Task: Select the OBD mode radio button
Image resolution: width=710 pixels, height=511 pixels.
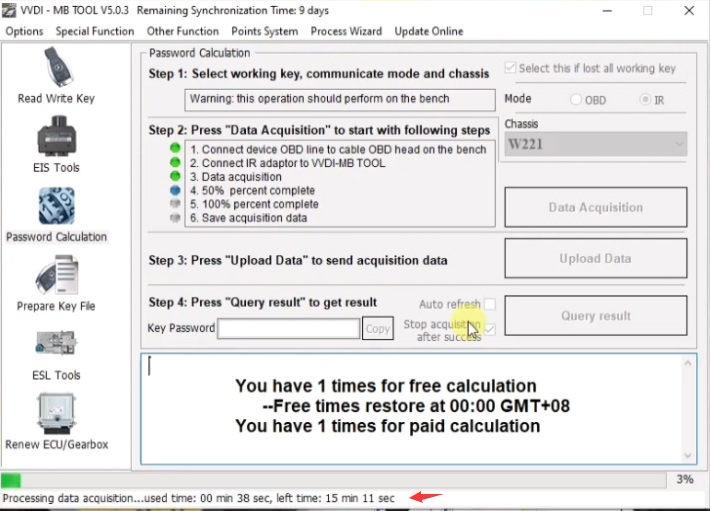Action: 576,99
